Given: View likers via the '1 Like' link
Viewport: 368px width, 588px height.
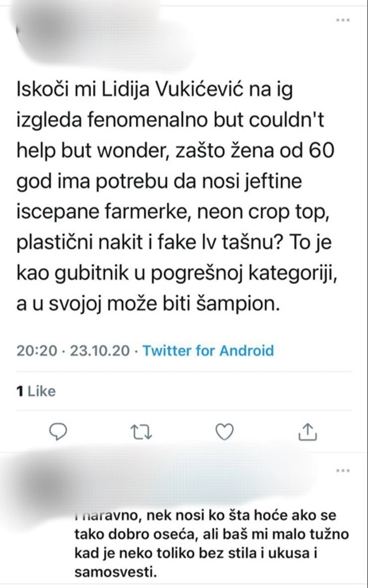Looking at the screenshot, I should tap(35, 390).
